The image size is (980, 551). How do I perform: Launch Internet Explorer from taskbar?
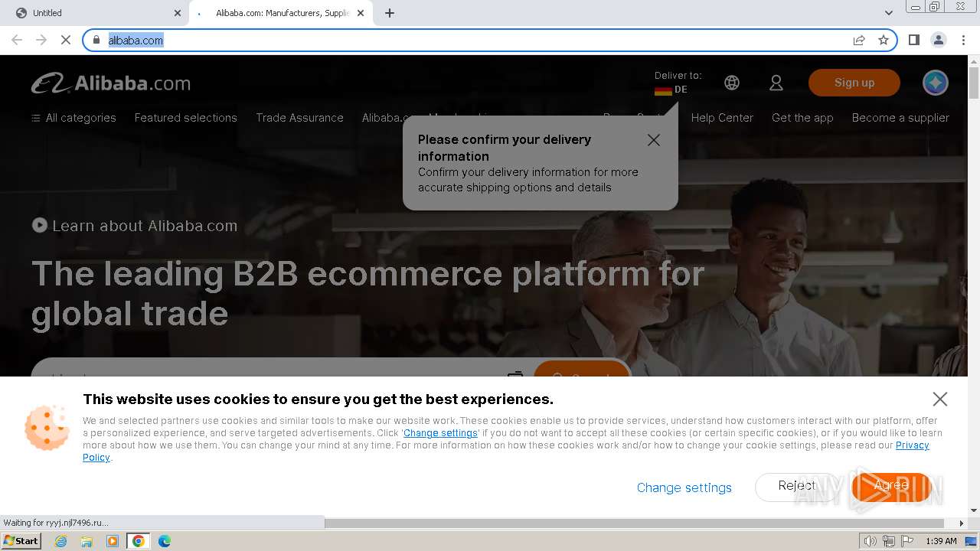pyautogui.click(x=60, y=541)
